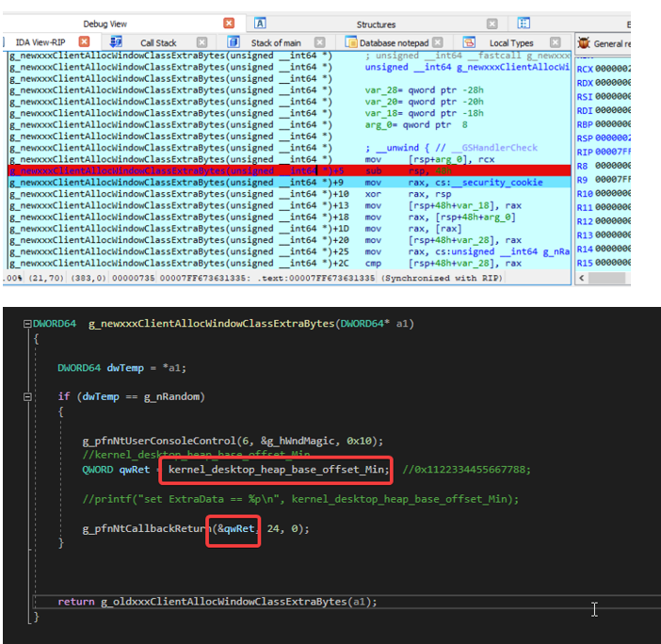Click Synchronized with RIP status text
The image size is (661, 644).
[x=442, y=278]
